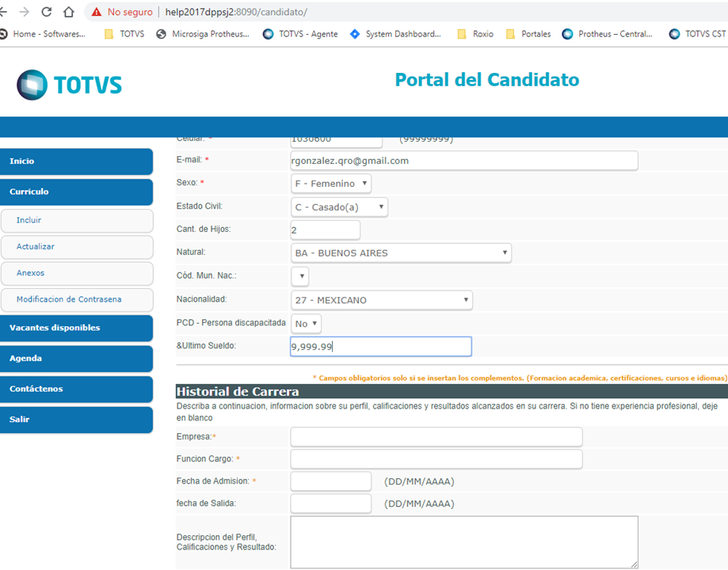Image resolution: width=728 pixels, height=570 pixels.
Task: Open Portales bookmark folder
Action: (528, 34)
